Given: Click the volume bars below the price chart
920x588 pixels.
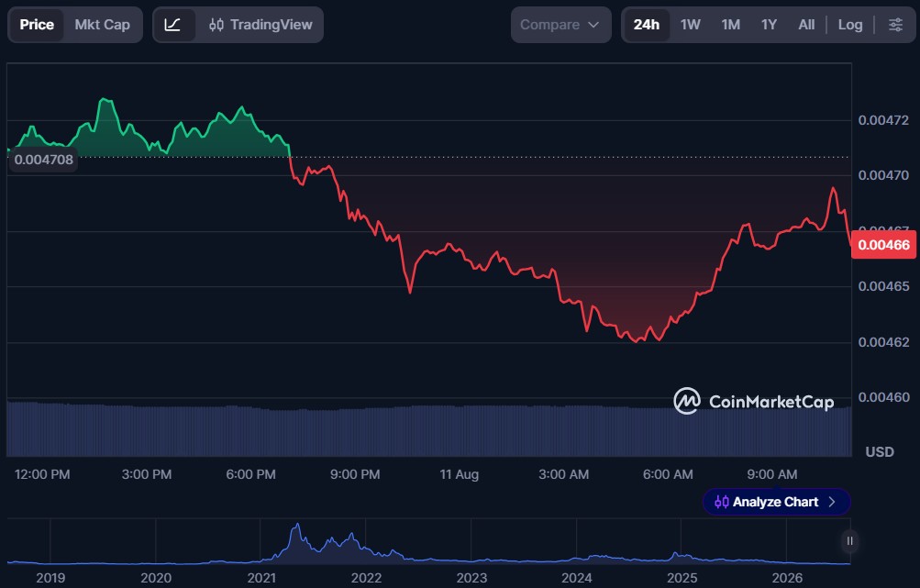Looking at the screenshot, I should point(429,430).
